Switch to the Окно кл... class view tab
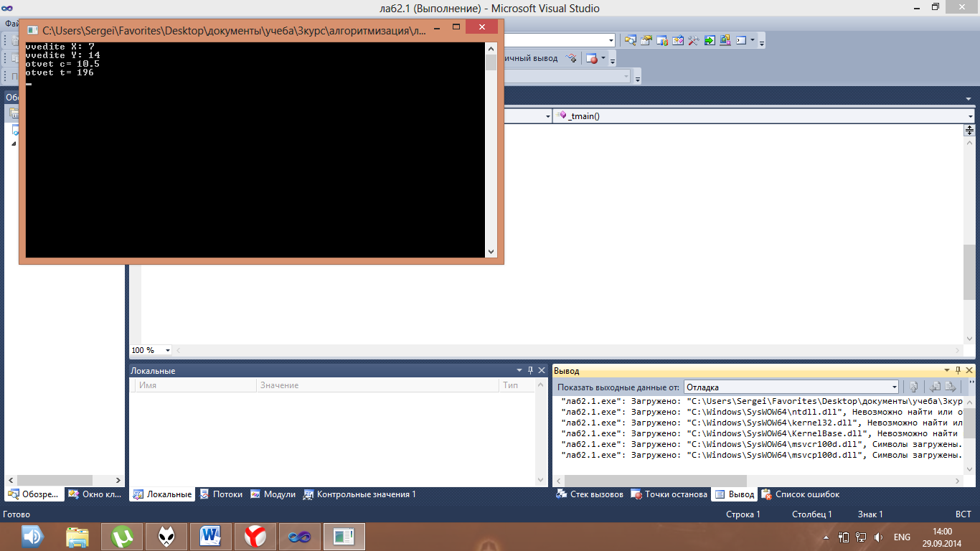This screenshot has height=551, width=980. click(x=95, y=494)
